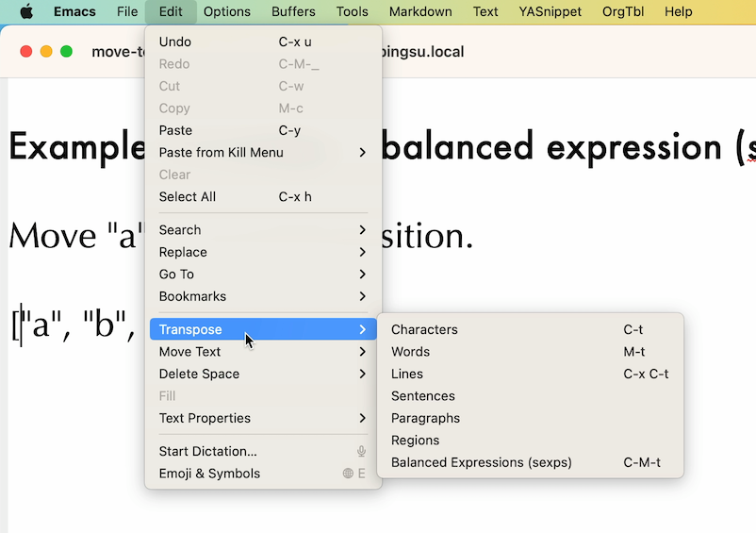
Task: Place cursor on "b" in the list
Action: (x=105, y=324)
